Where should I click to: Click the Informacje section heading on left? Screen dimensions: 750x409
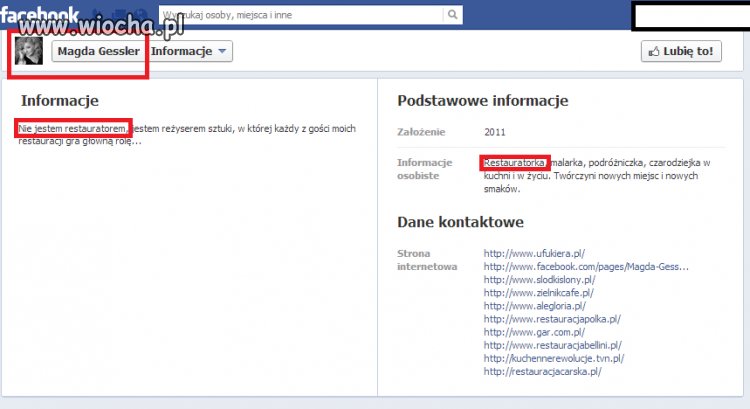coord(60,100)
